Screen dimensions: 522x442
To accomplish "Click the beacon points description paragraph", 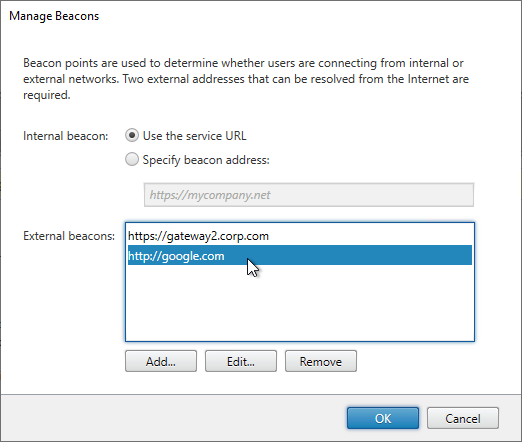I will (246, 79).
